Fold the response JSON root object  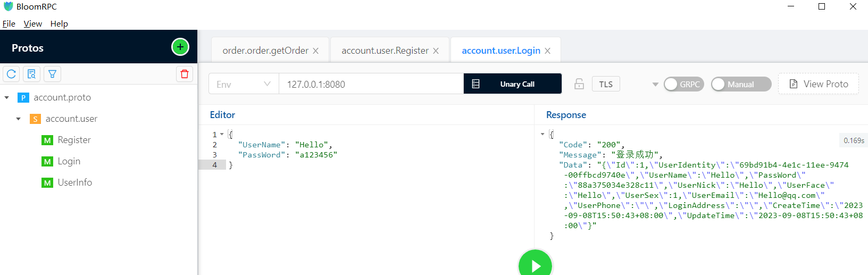coord(542,135)
